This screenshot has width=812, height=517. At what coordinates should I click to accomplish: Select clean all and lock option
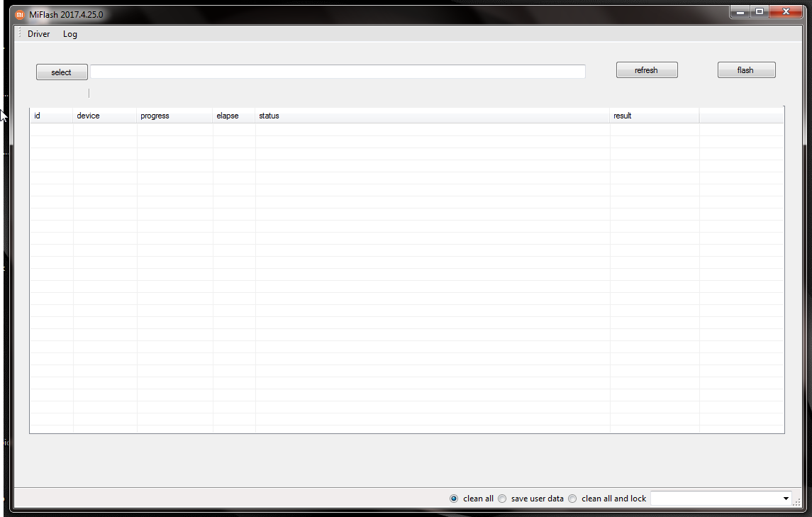(572, 499)
